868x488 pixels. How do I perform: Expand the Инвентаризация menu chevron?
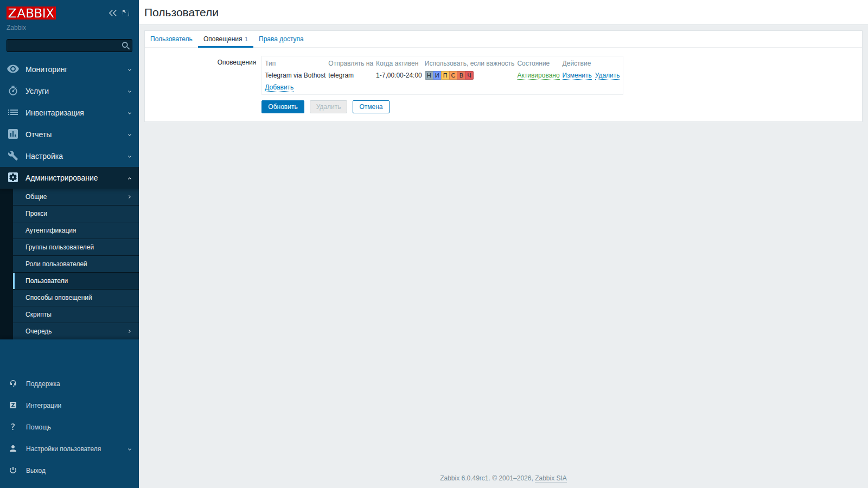tap(130, 113)
